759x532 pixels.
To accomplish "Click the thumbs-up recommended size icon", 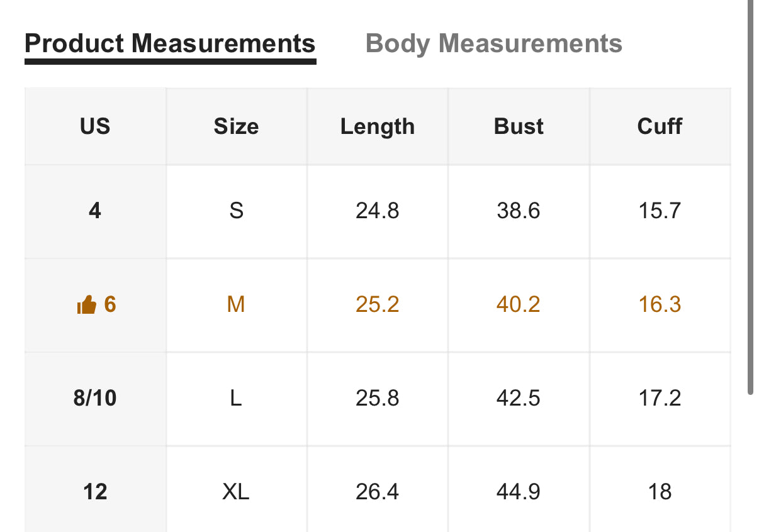I will 86,306.
